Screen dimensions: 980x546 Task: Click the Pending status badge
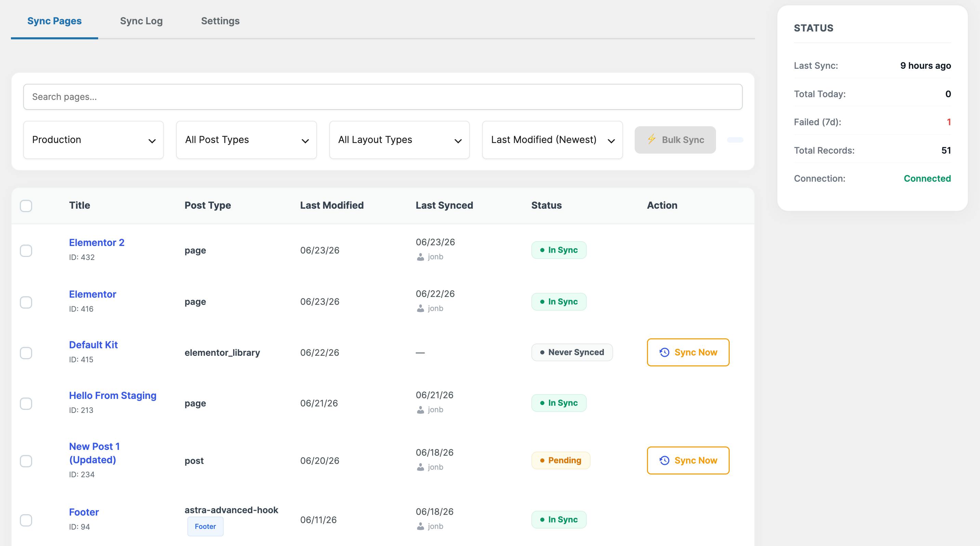(x=561, y=460)
